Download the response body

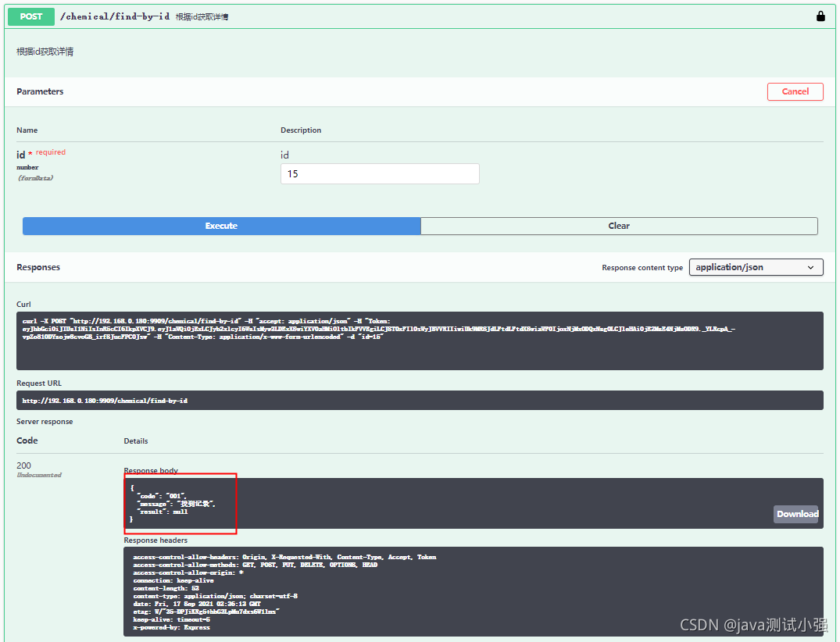click(x=797, y=514)
